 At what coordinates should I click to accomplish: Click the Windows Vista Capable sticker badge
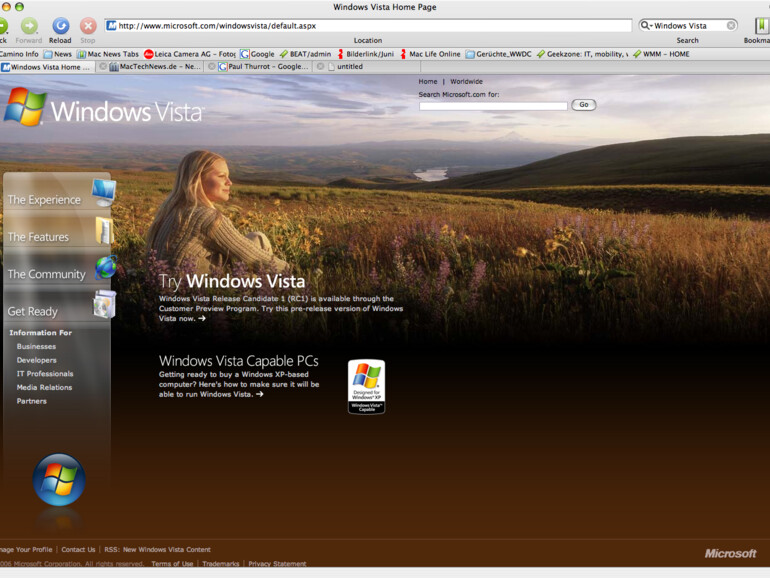click(366, 387)
